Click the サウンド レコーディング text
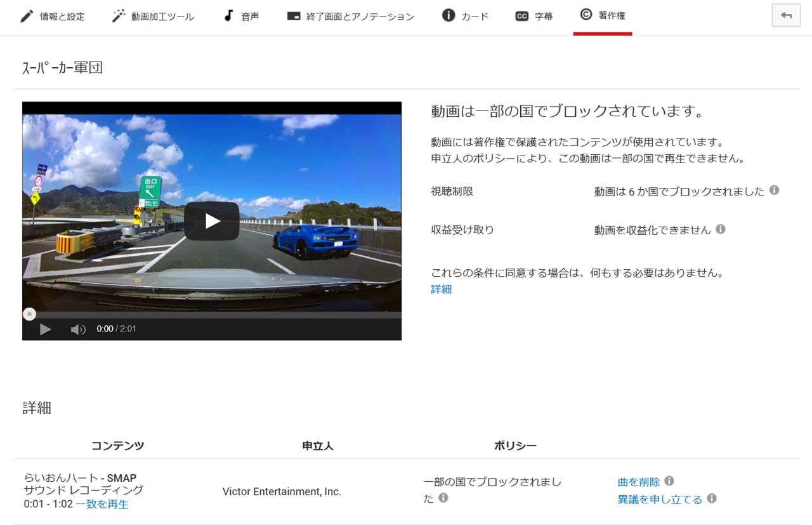This screenshot has height=525, width=812. point(83,490)
